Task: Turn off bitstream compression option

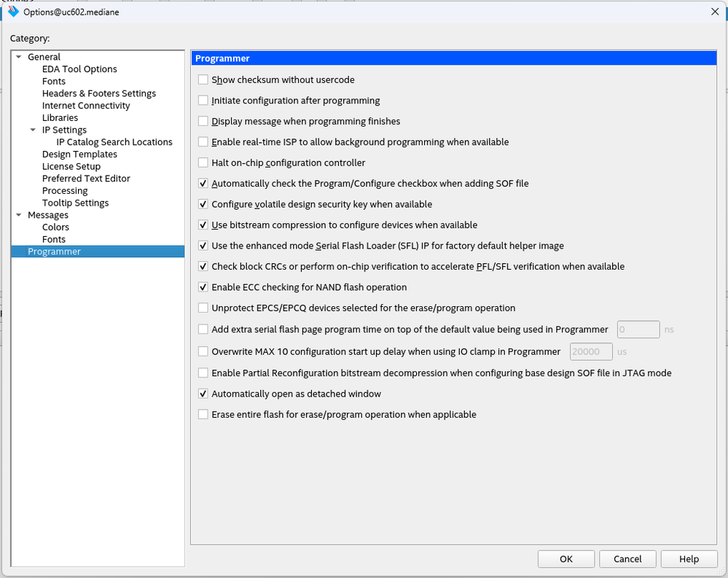Action: click(x=203, y=225)
